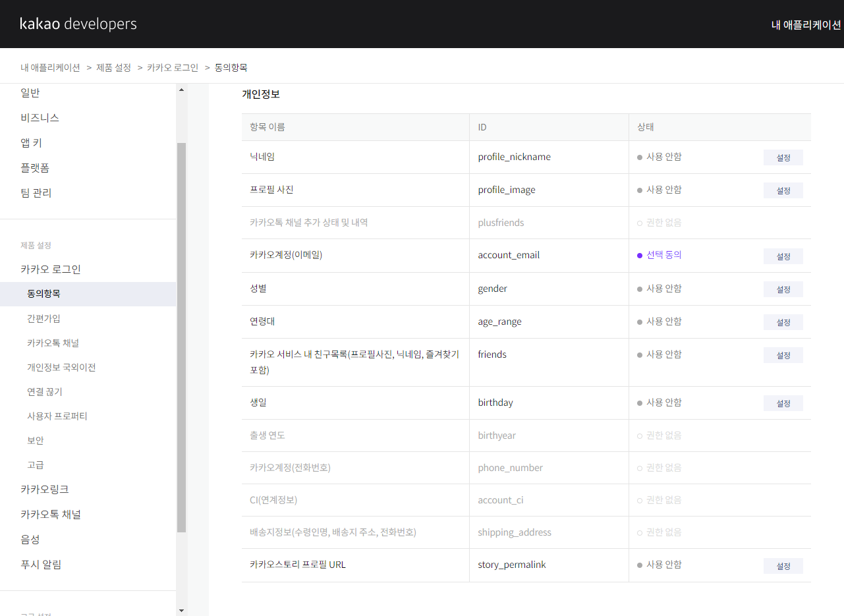This screenshot has height=616, width=844.
Task: Open top-level 카카오톡 채널 sidebar item
Action: (x=51, y=515)
